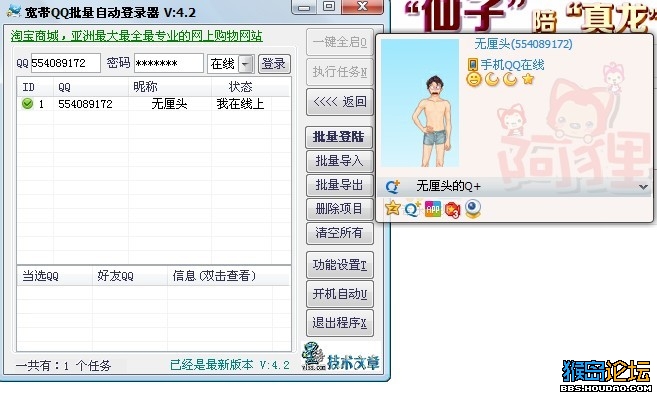Open 功能设置T settings button
The height and width of the screenshot is (397, 657).
pos(340,265)
